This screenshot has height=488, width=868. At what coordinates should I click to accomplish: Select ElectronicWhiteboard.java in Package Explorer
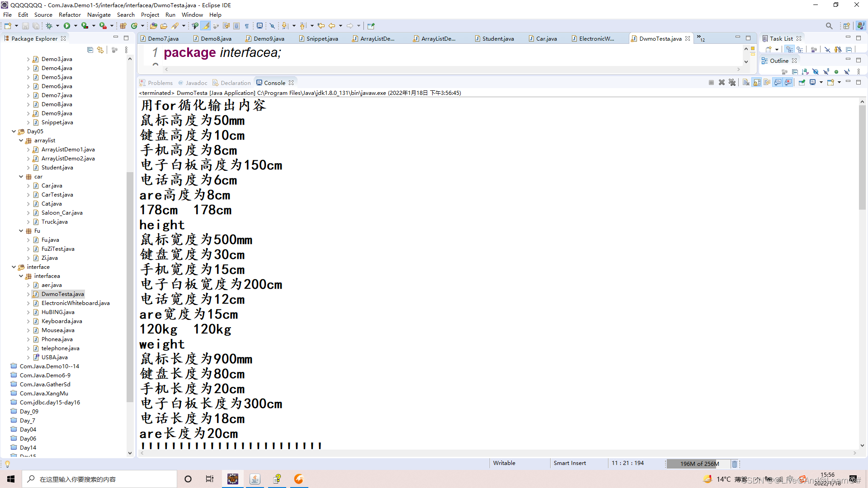point(75,303)
